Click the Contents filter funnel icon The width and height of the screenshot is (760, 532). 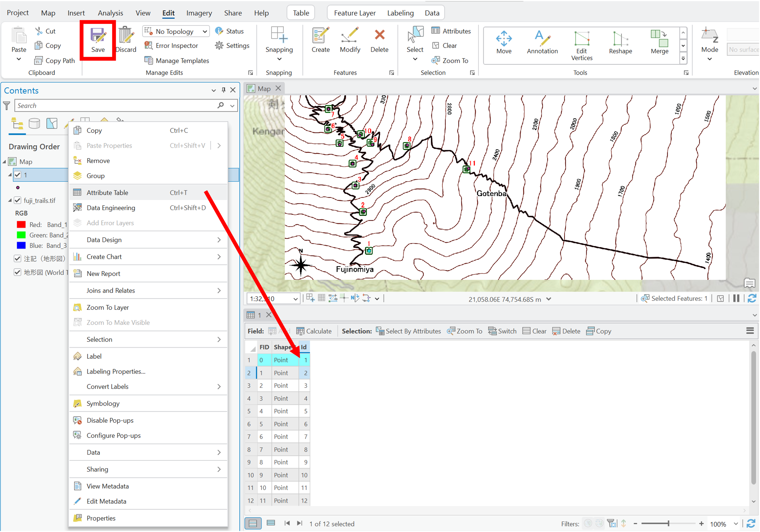pos(6,106)
